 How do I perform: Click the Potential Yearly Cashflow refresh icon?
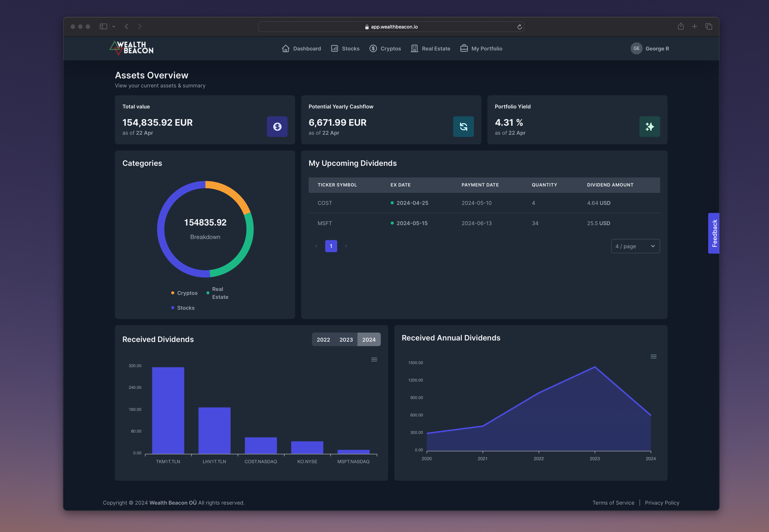(463, 127)
